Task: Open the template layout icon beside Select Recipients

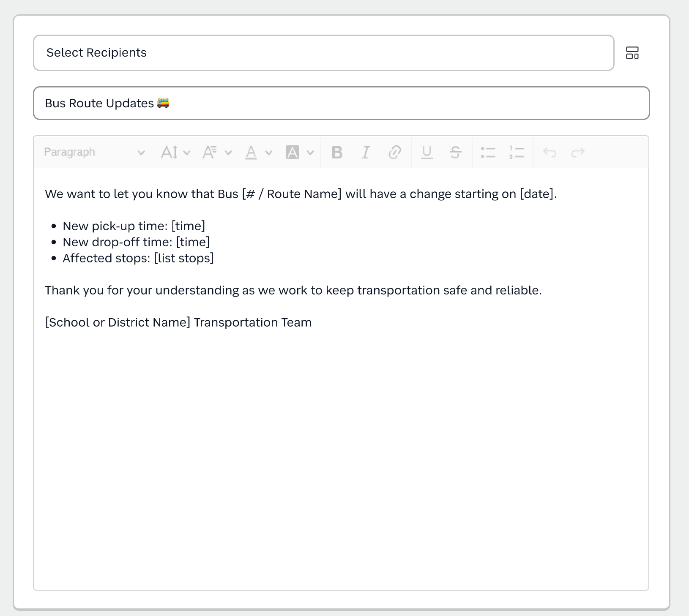Action: pos(632,52)
